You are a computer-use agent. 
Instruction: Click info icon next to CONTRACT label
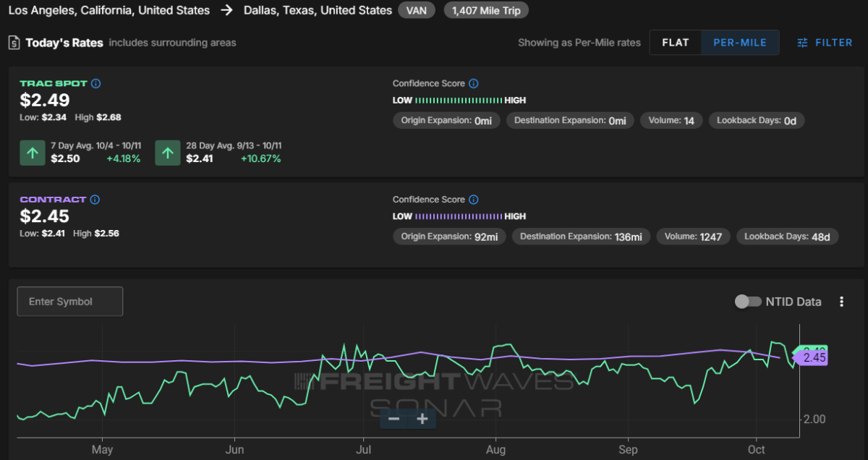[95, 200]
